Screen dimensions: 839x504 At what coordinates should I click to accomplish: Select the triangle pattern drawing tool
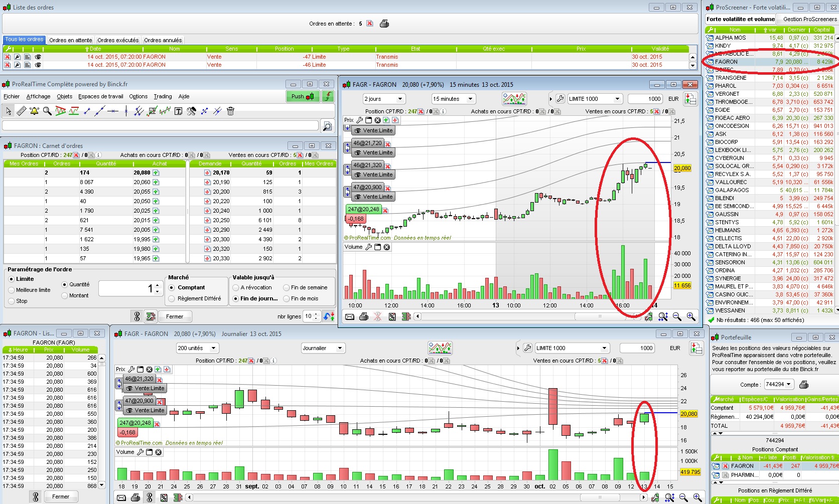point(61,111)
